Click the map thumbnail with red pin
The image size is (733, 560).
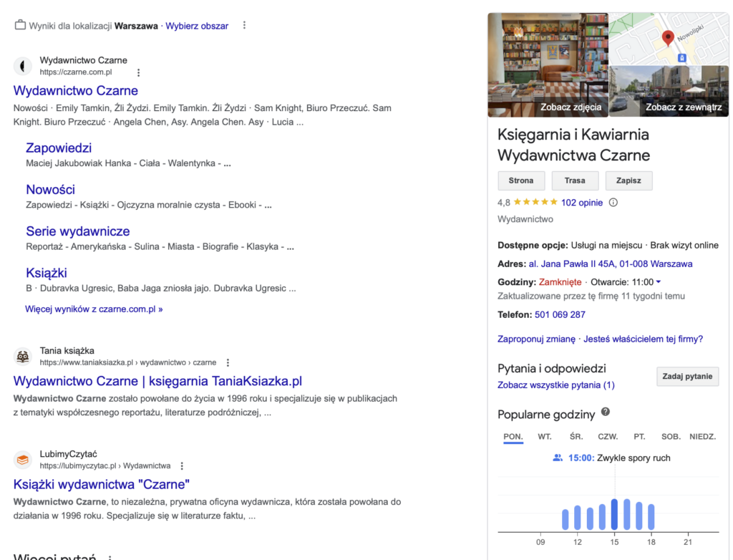(668, 38)
